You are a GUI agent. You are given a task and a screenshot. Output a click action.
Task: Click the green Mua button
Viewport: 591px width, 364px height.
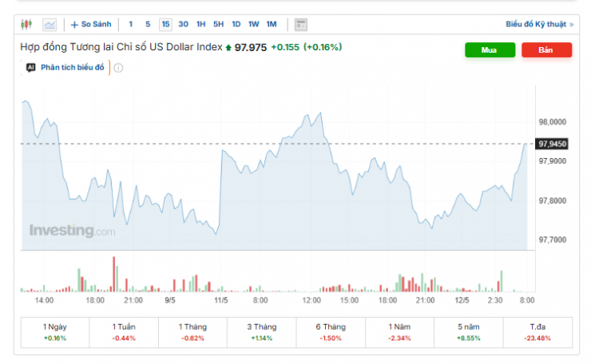(490, 50)
